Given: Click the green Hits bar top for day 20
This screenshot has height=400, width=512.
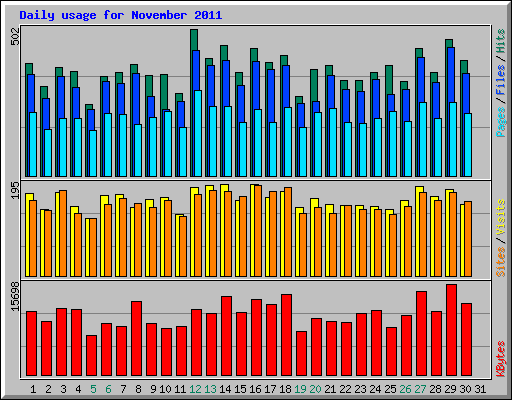Looking at the screenshot, I should tap(314, 85).
